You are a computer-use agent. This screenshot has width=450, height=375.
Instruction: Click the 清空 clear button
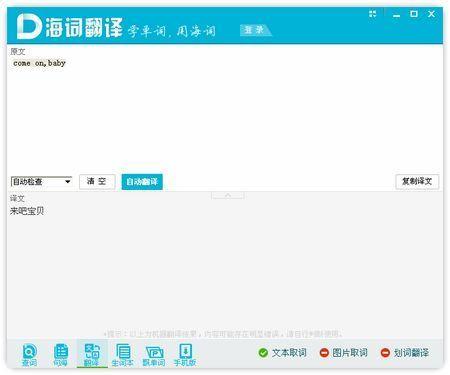tap(97, 182)
